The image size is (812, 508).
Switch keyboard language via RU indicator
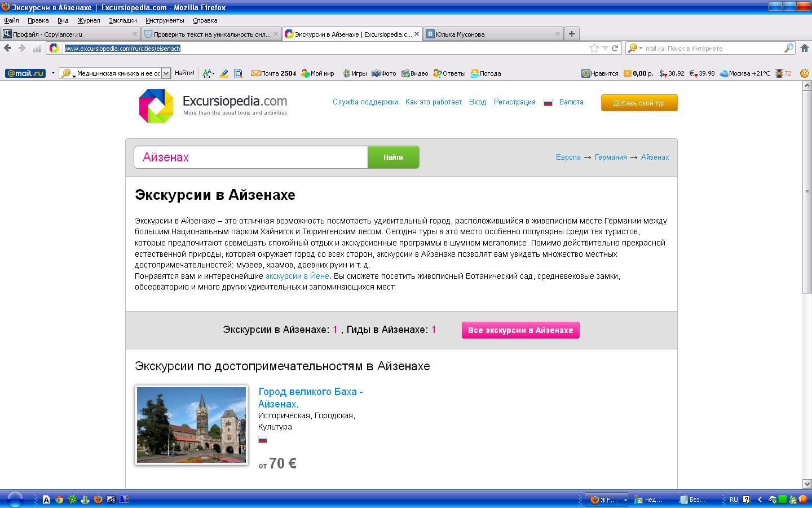pyautogui.click(x=734, y=500)
